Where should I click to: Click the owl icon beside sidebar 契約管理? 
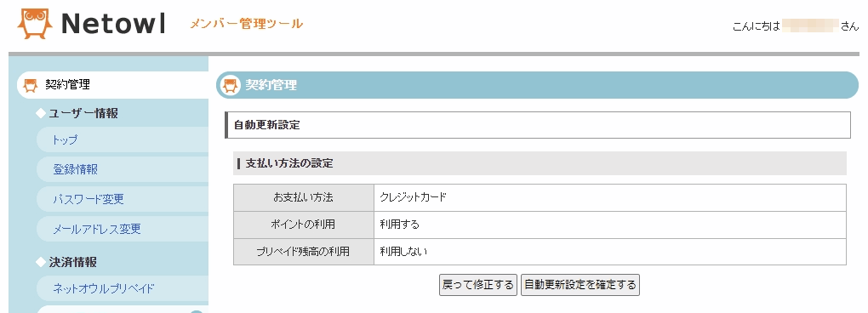click(x=31, y=85)
